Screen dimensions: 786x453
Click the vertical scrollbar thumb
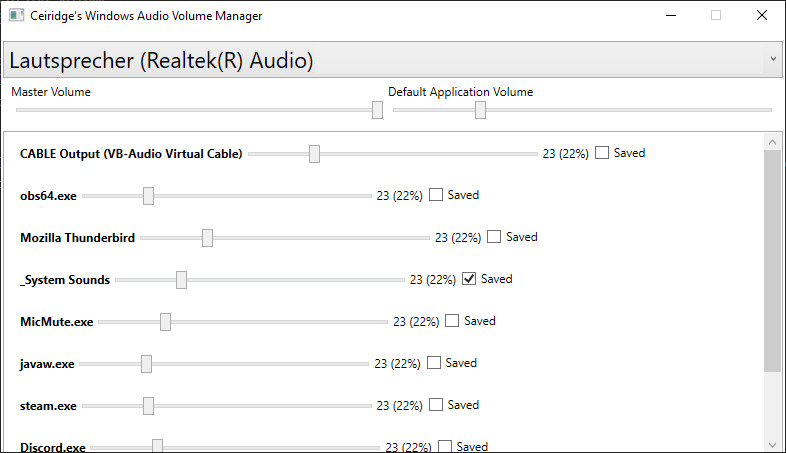[772, 261]
